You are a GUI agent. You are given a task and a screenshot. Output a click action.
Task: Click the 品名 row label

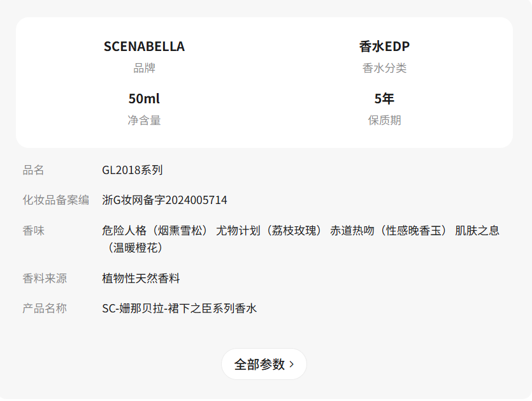(x=33, y=170)
